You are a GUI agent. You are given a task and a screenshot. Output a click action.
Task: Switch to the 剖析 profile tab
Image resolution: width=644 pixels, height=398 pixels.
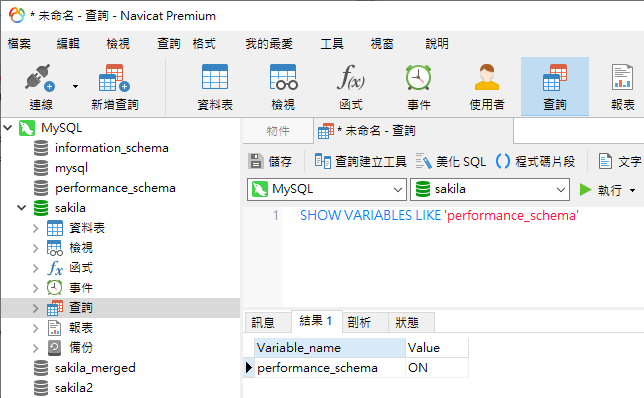coord(359,322)
